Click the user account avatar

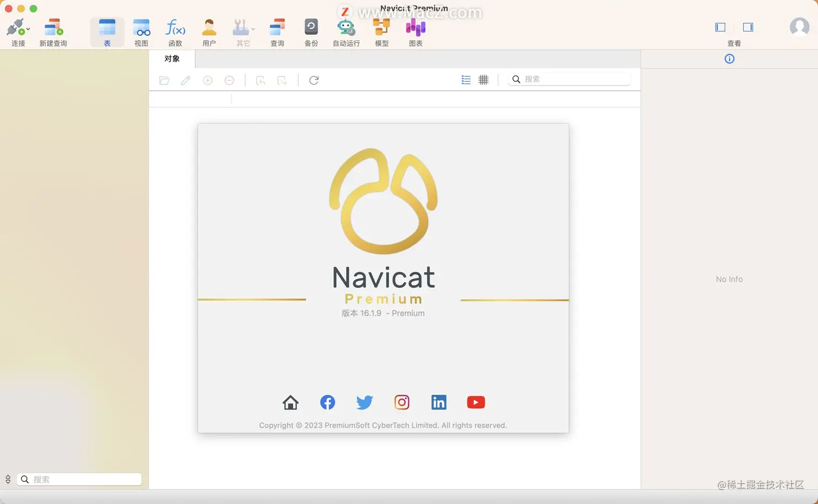tap(800, 26)
